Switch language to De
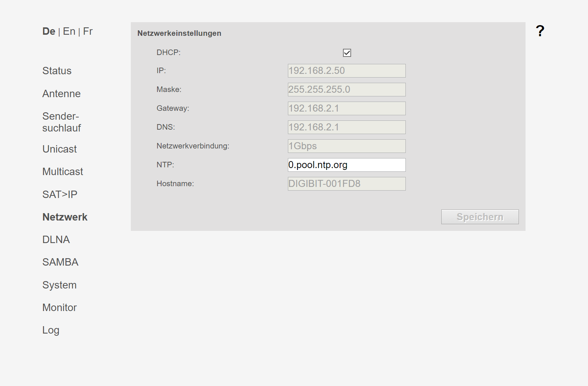Viewport: 588px width, 386px height. pyautogui.click(x=49, y=31)
